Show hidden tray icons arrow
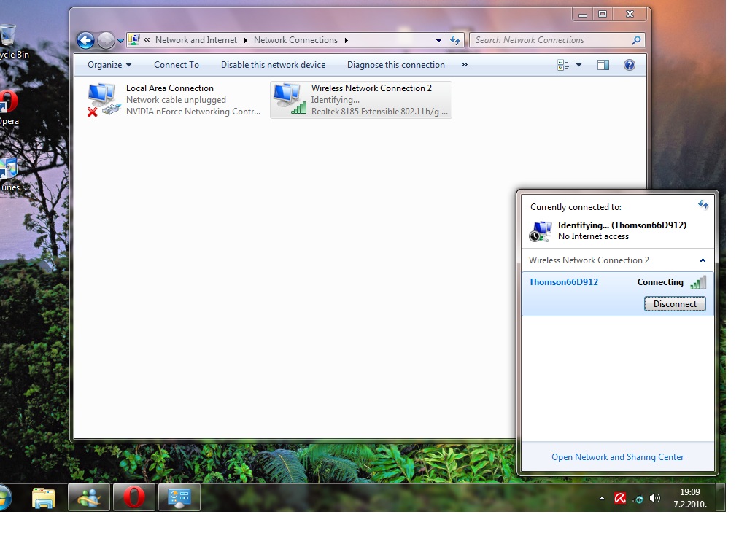747x560 pixels. (602, 499)
